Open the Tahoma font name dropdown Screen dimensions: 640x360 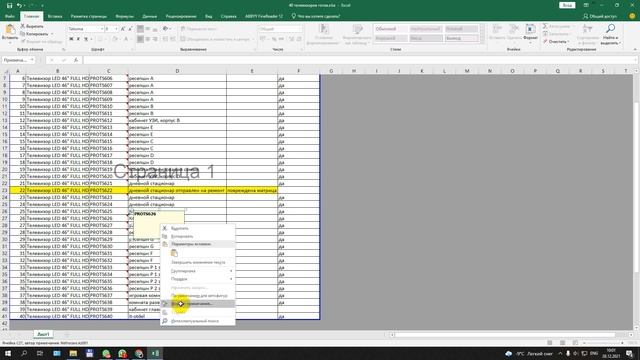(101, 29)
